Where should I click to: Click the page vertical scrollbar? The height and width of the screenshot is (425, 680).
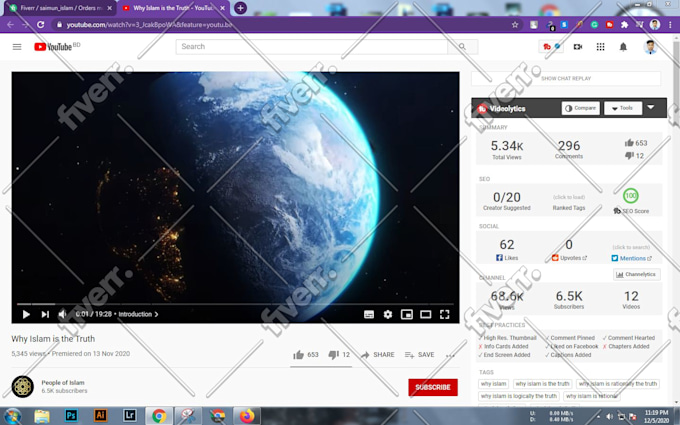pyautogui.click(x=676, y=221)
